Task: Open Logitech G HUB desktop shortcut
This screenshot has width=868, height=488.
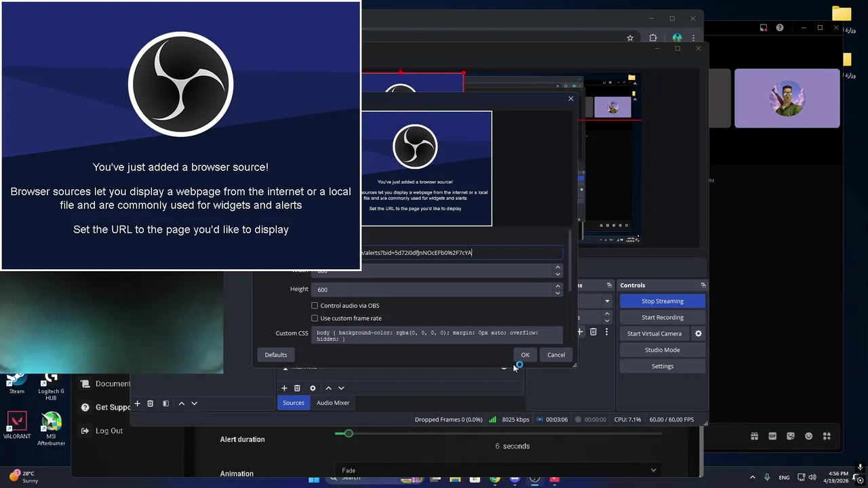Action: tap(51, 386)
